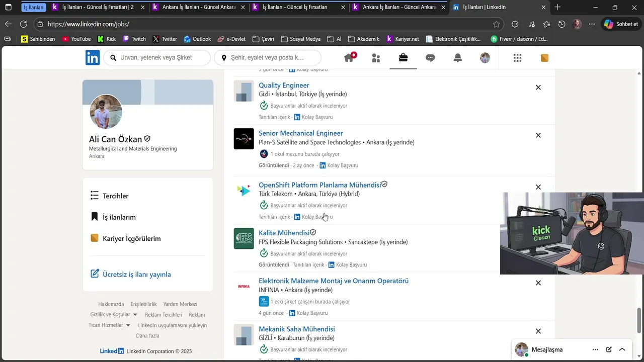Open Ali Can Özkan profile name

tap(115, 139)
